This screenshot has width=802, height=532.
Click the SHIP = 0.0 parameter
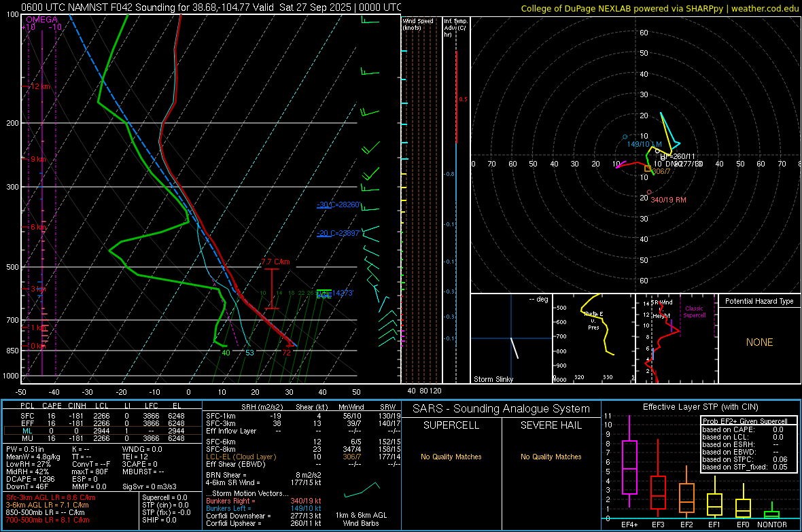point(159,520)
